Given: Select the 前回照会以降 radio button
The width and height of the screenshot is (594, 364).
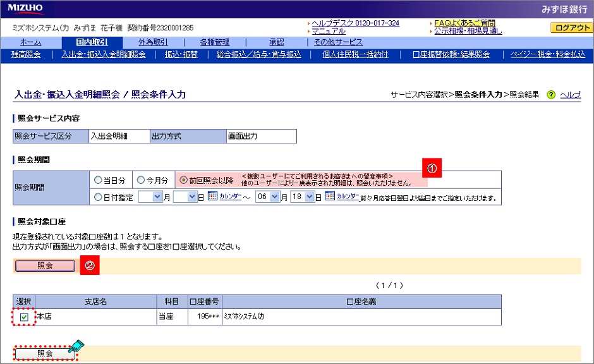Looking at the screenshot, I should pos(183,180).
